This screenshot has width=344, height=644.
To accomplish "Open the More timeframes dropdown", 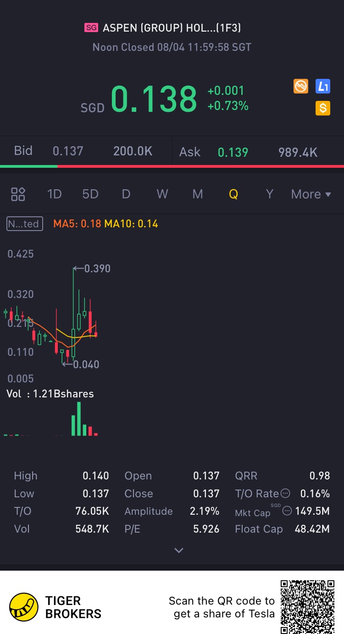I will [311, 194].
